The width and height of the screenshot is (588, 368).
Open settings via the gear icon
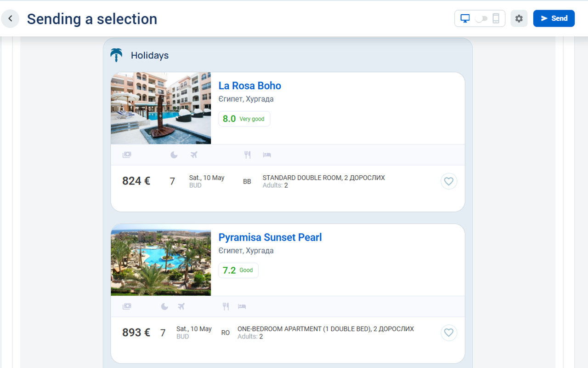click(x=519, y=19)
